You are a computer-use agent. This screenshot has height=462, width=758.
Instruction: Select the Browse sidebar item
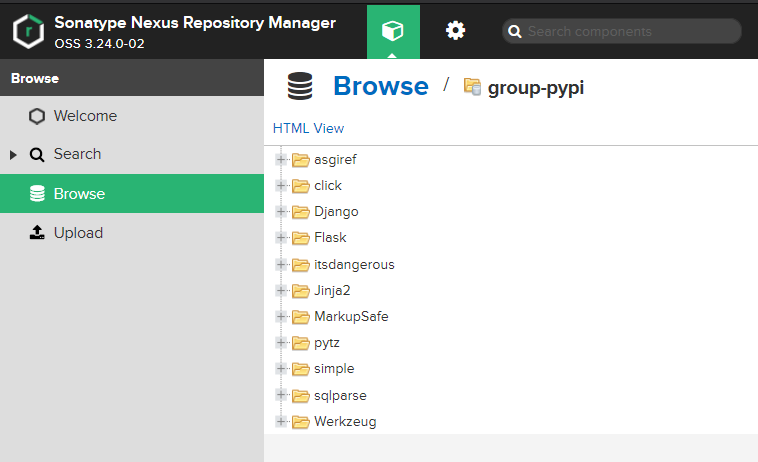tap(79, 194)
